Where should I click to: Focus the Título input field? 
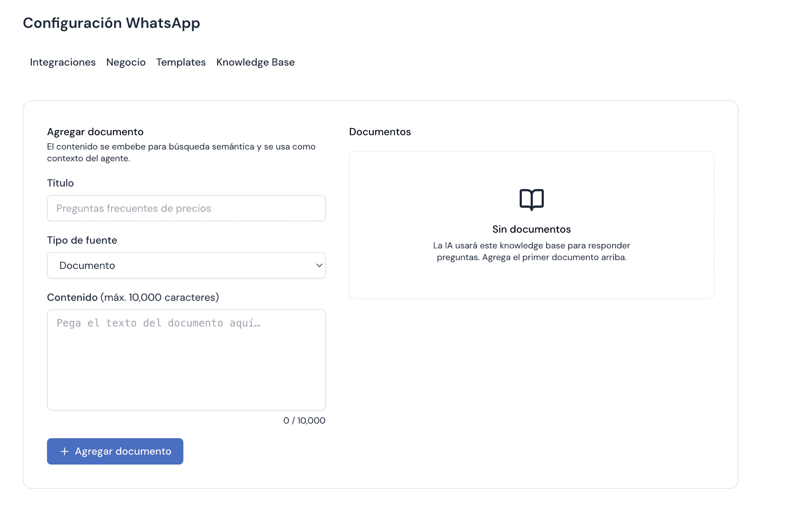[x=186, y=208]
